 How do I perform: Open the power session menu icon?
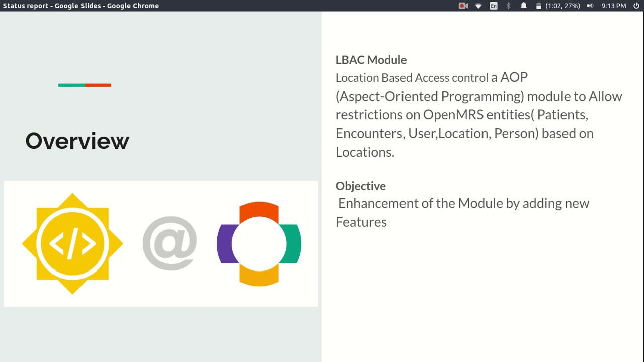pos(636,6)
